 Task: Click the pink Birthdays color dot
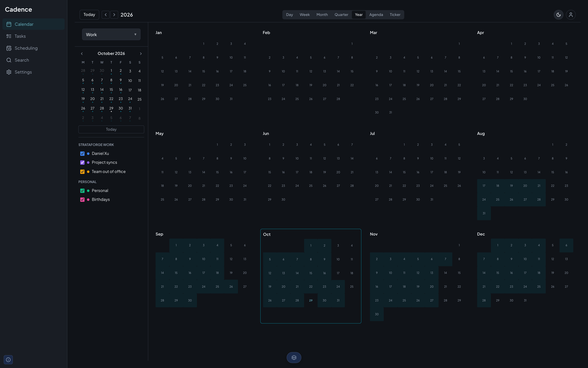click(88, 200)
